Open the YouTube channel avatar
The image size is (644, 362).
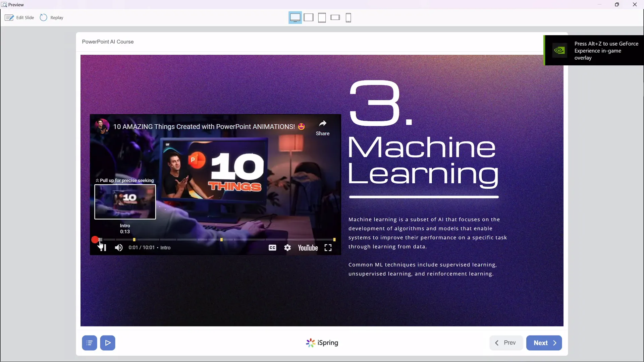coord(102,126)
